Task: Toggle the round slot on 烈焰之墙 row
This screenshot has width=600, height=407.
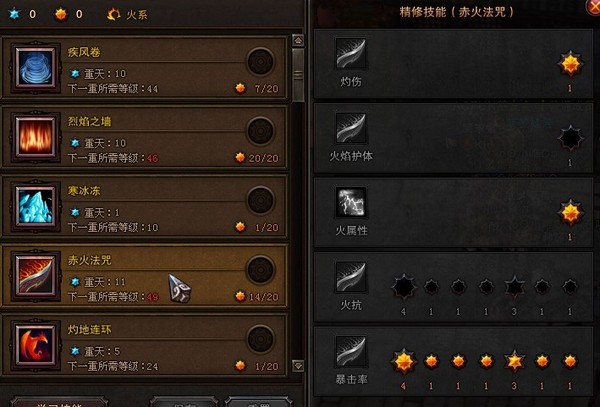Action: [261, 131]
